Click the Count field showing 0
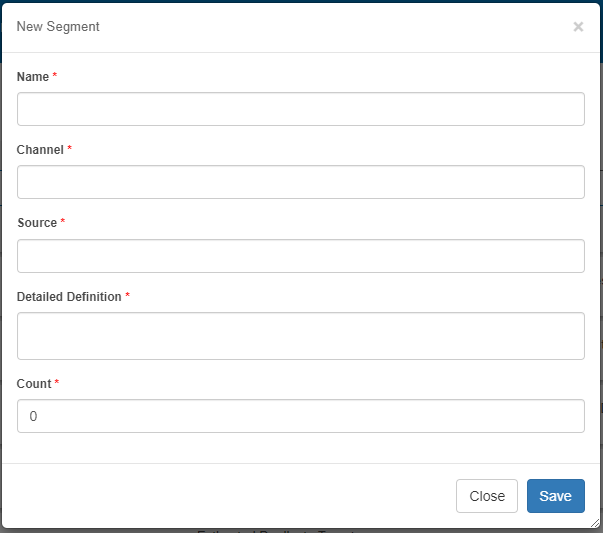Screen dimensions: 603x533 [301, 416]
